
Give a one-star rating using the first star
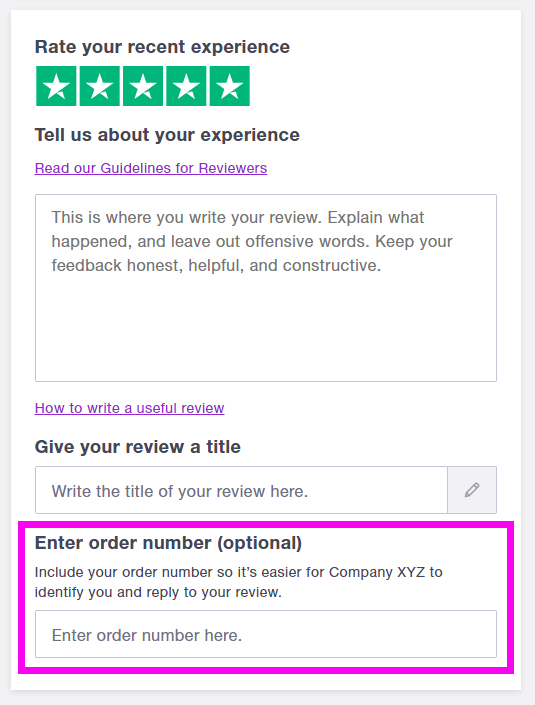56,86
